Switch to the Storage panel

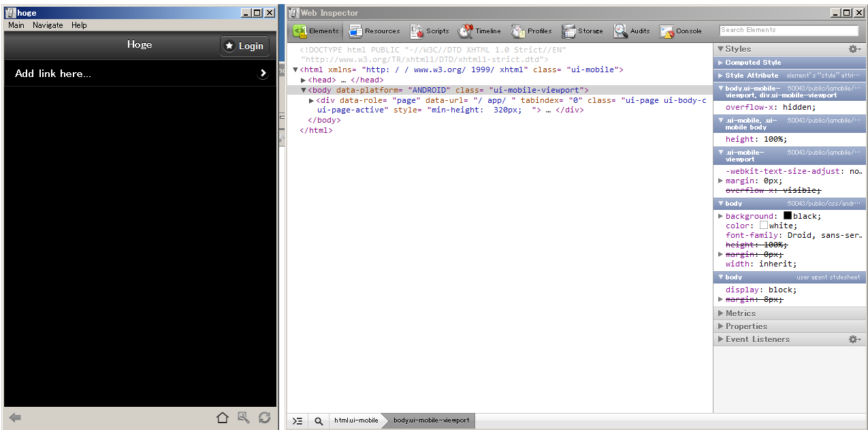(582, 31)
